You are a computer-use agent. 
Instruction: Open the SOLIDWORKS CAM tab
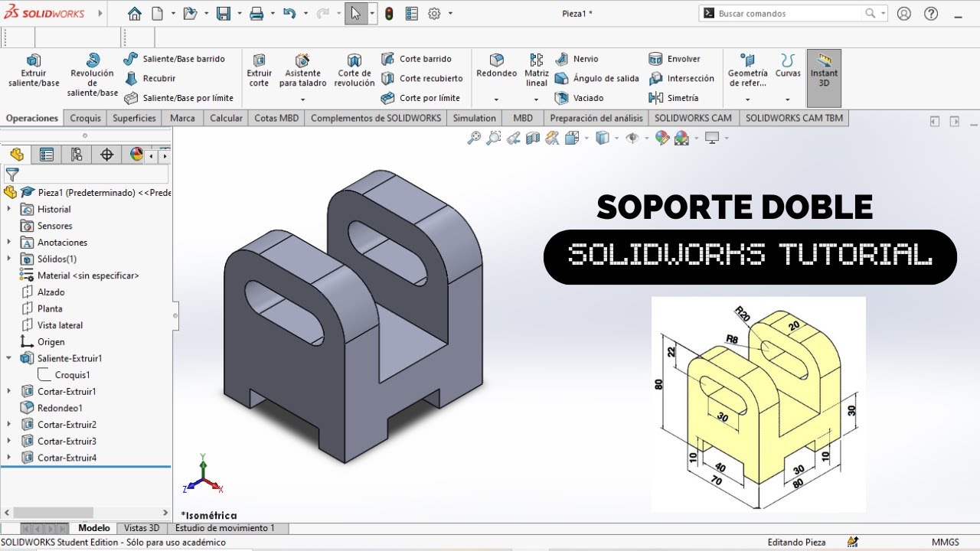[693, 118]
